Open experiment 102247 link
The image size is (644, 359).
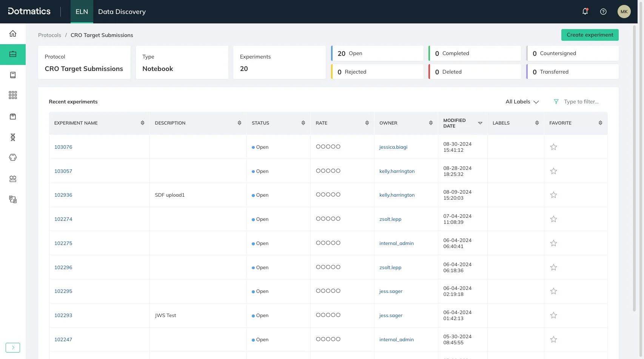point(63,339)
